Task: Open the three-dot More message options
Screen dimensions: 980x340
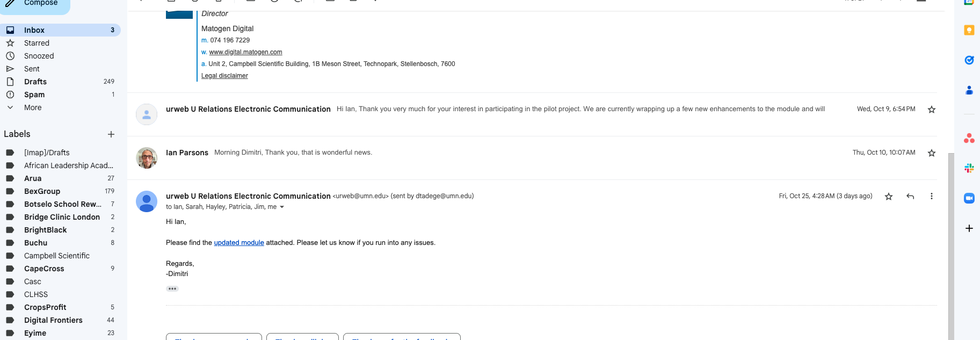Action: coord(932,197)
